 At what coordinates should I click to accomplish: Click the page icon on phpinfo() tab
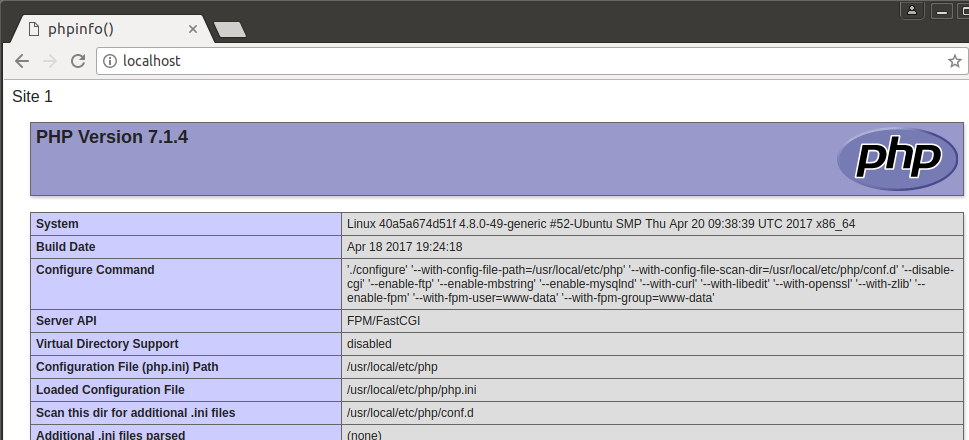[x=34, y=29]
